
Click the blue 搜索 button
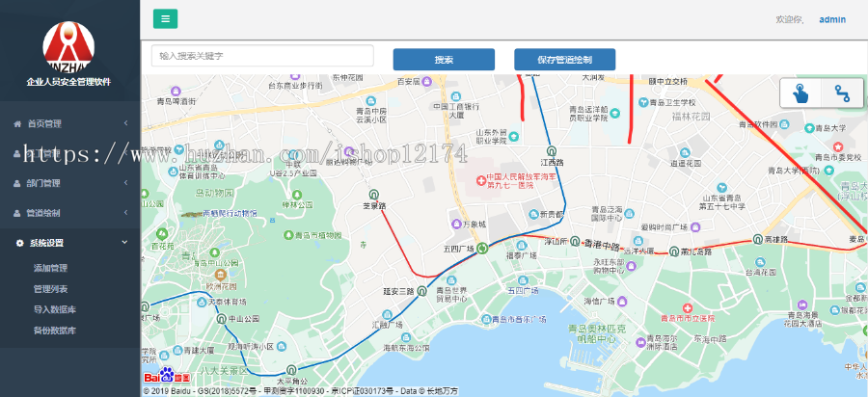[x=444, y=60]
